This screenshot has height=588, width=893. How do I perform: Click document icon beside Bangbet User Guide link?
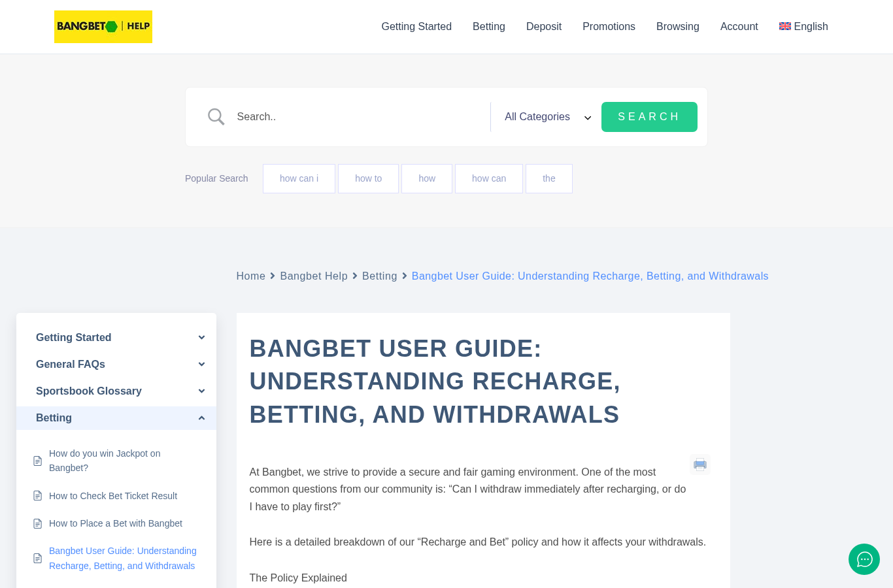coord(38,559)
